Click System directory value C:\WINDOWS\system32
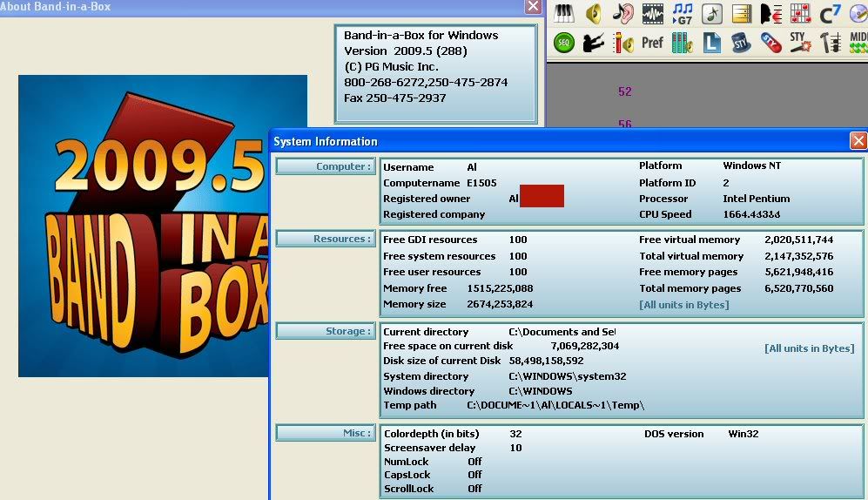This screenshot has width=868, height=500. pos(568,376)
